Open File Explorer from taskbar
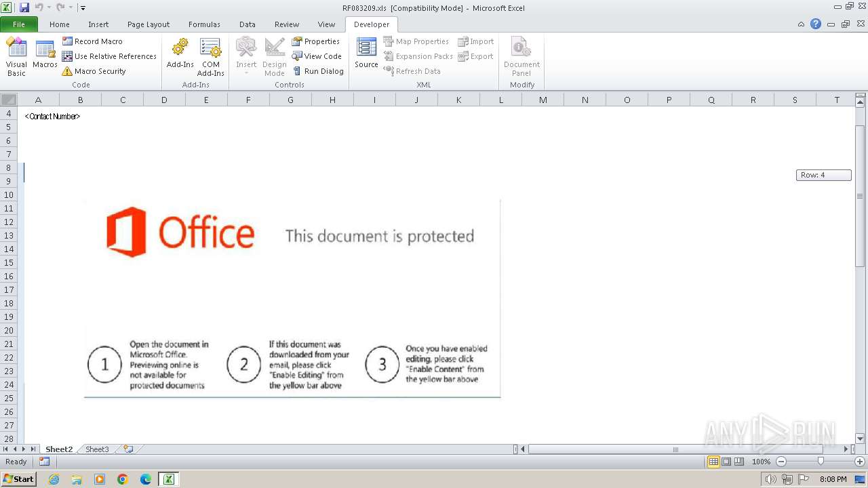 click(x=77, y=479)
